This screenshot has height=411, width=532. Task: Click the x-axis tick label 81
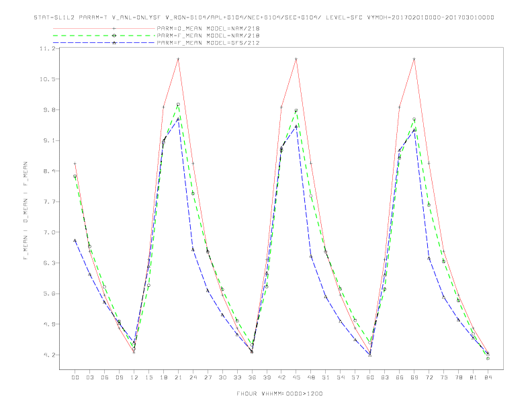pyautogui.click(x=474, y=377)
